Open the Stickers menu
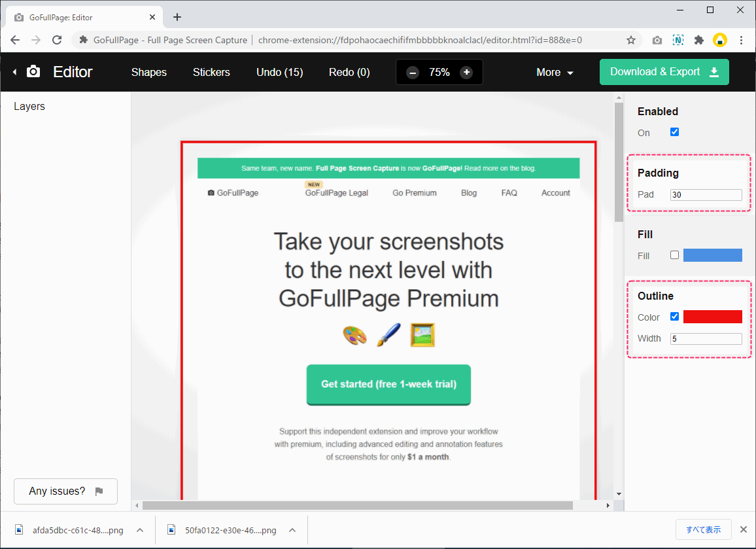The image size is (756, 549). [211, 73]
